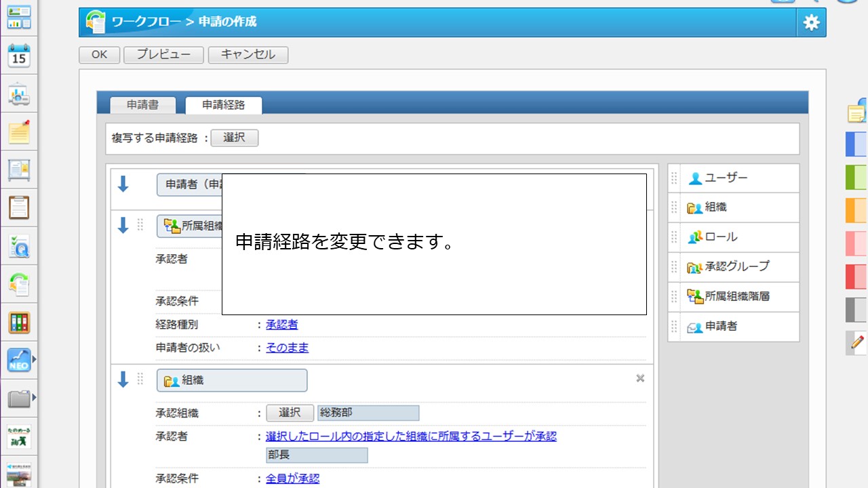868x488 pixels.
Task: Click the 複写する申請経路 label text
Action: tap(155, 138)
